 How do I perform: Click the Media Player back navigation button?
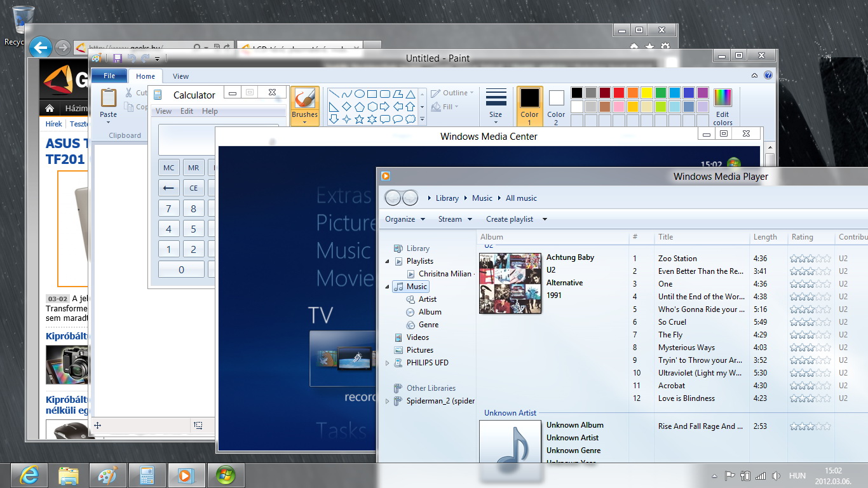(393, 198)
